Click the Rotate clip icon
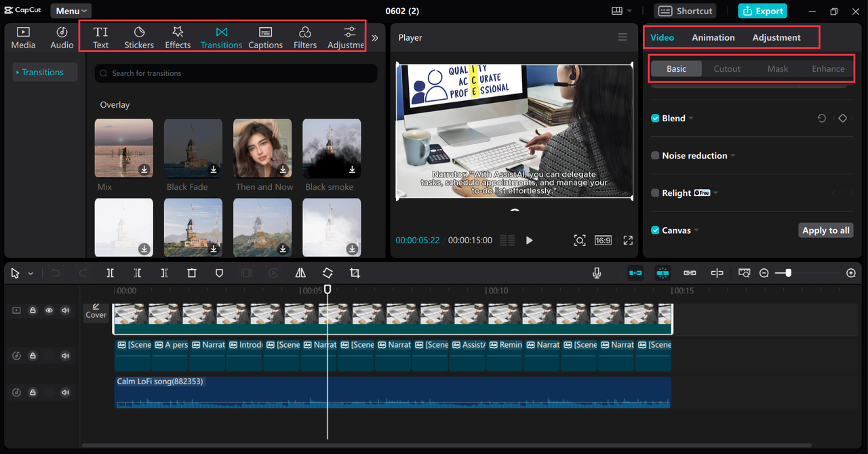868x454 pixels. 328,273
